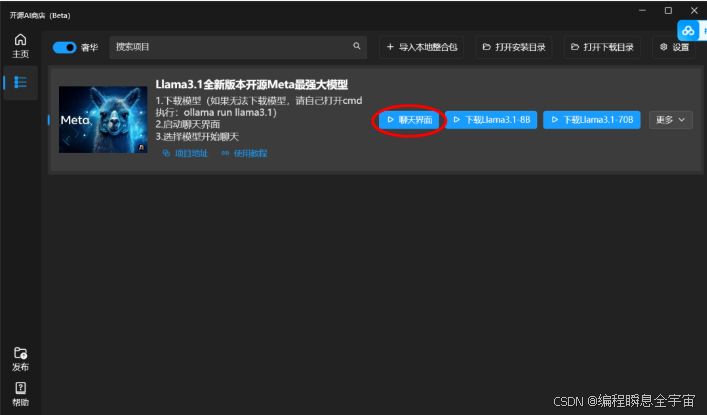Click the '2.启动聊天界面' description line
707x415 pixels.
click(x=188, y=124)
